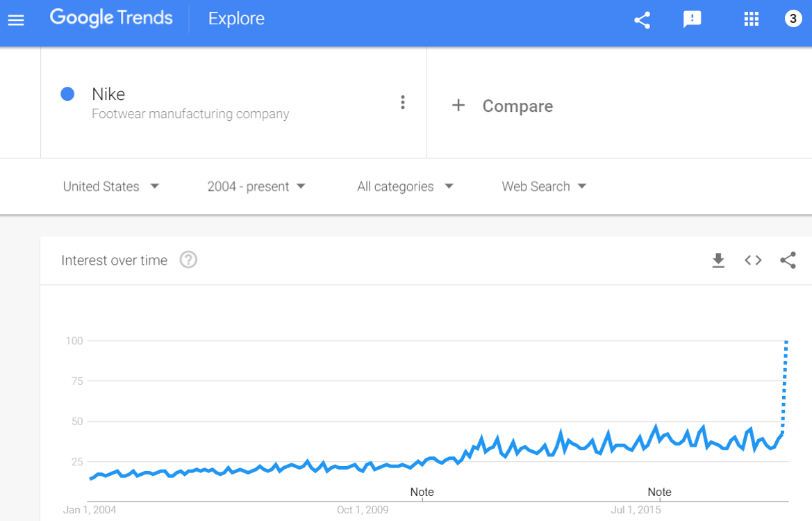Show help for Interest over time
Image resolution: width=812 pixels, height=521 pixels.
click(x=188, y=260)
